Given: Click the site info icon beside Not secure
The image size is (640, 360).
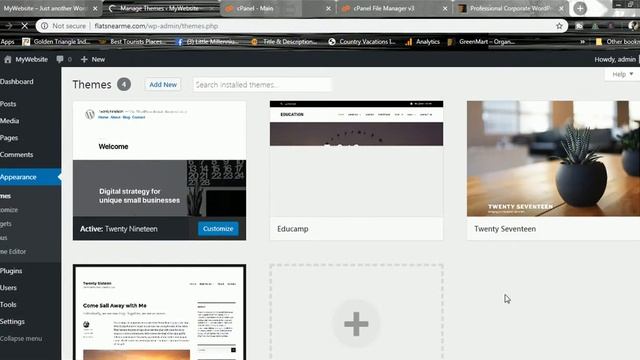Looking at the screenshot, I should click(44, 26).
